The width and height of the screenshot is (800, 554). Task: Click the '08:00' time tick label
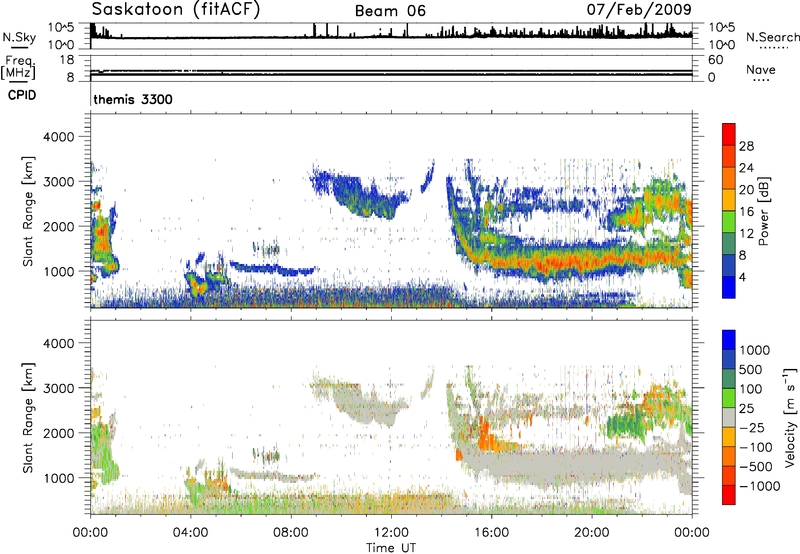291,533
